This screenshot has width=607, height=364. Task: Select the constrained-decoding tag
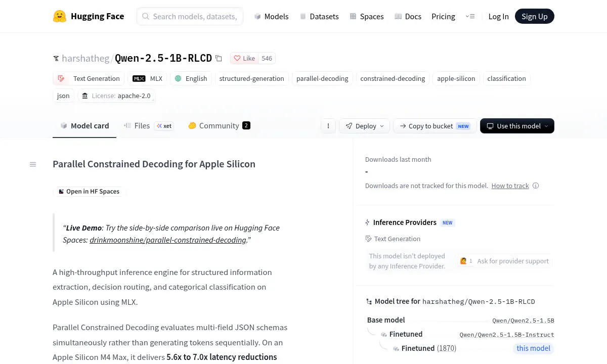click(x=393, y=78)
